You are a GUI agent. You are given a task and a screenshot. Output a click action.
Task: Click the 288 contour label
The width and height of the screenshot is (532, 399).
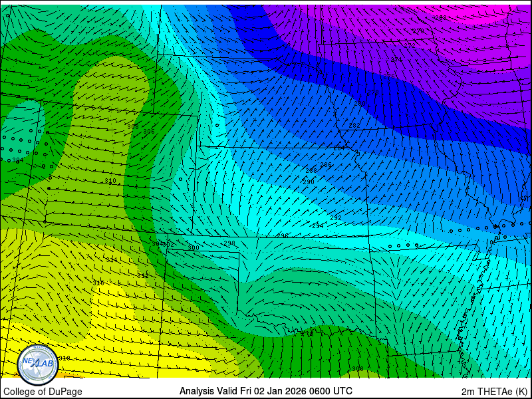[311, 171]
